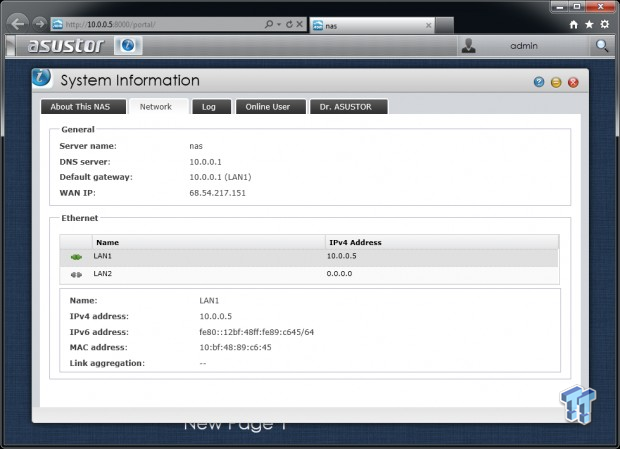Open the Online User tab
620x449 pixels.
pos(271,107)
